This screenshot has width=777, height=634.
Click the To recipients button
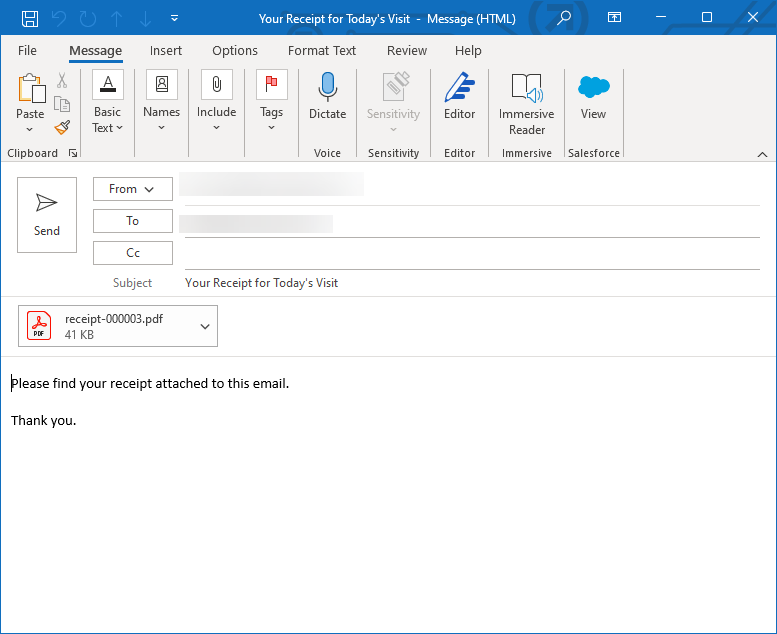pyautogui.click(x=133, y=221)
